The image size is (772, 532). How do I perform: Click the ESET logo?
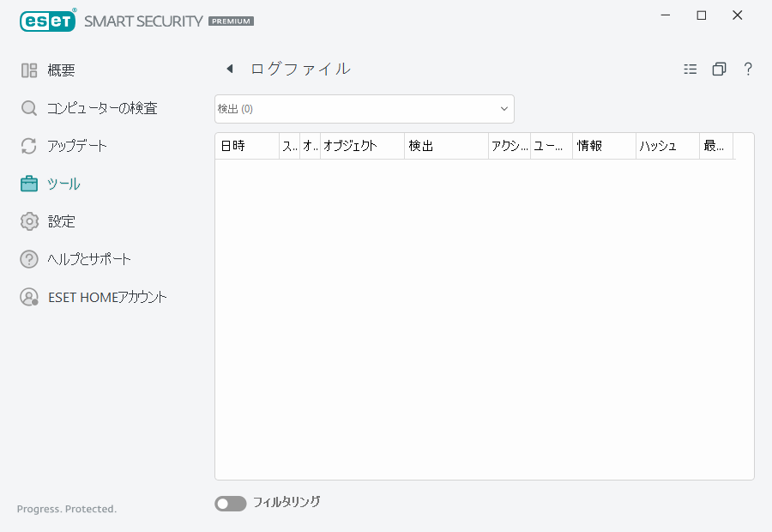(x=47, y=21)
